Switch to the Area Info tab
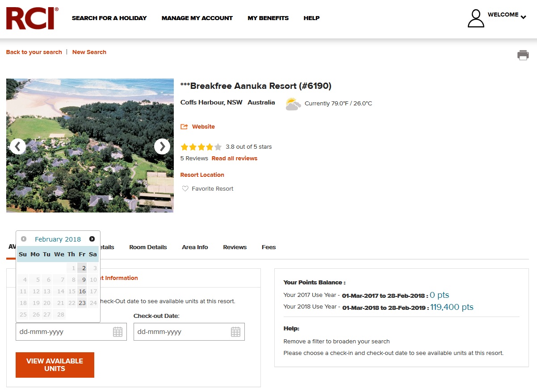The width and height of the screenshot is (537, 392). click(195, 247)
